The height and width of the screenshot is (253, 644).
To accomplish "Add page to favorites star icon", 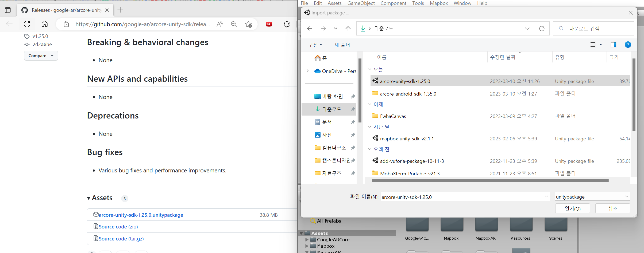I will tap(249, 24).
